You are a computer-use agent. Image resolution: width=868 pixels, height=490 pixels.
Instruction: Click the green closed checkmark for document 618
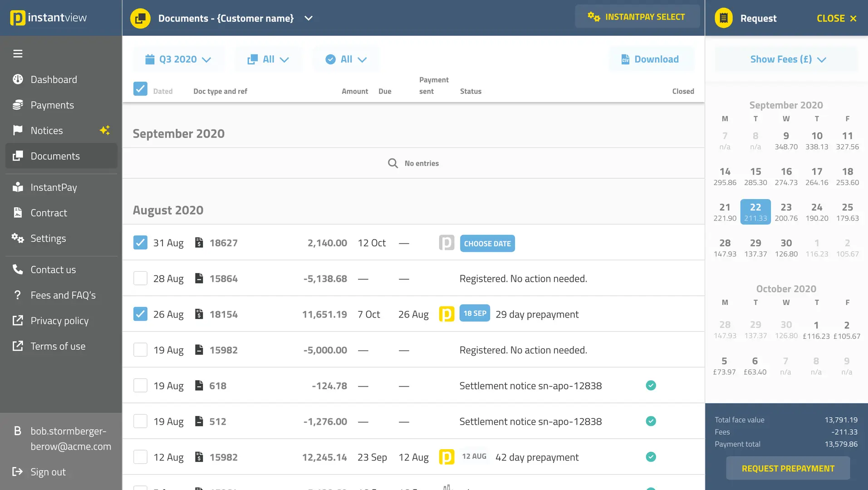[651, 386]
